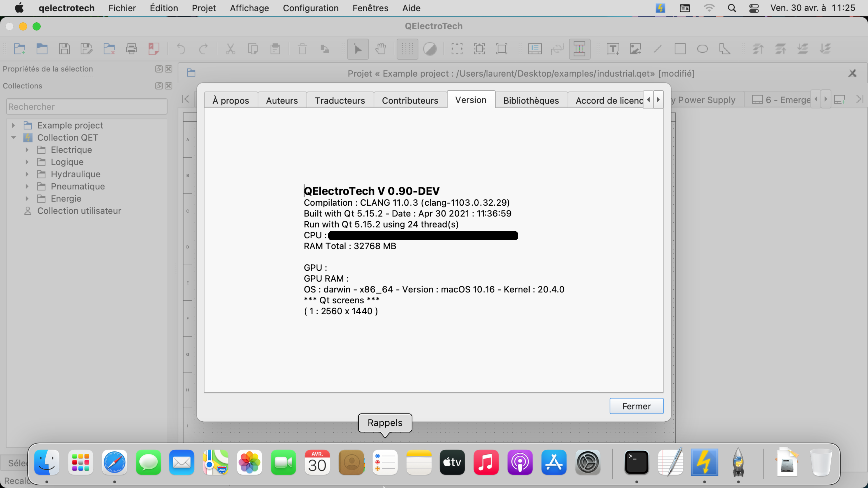Click the corner-bracket square toolbar icon
868x488 pixels.
point(502,49)
